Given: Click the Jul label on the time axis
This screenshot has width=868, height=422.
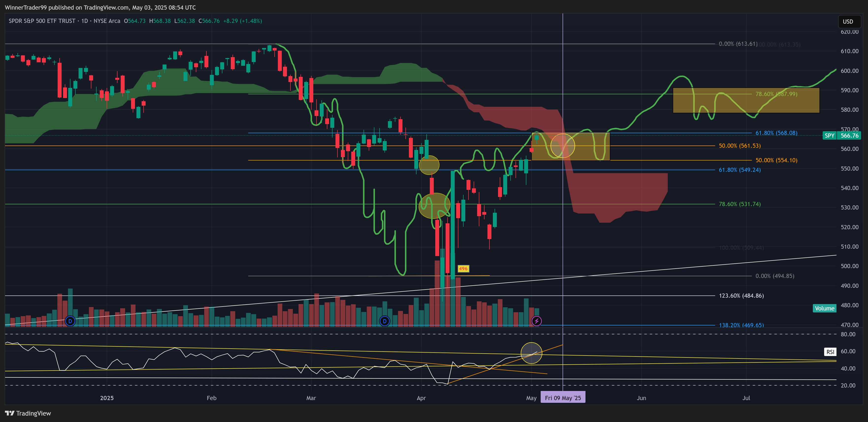Looking at the screenshot, I should [x=746, y=398].
